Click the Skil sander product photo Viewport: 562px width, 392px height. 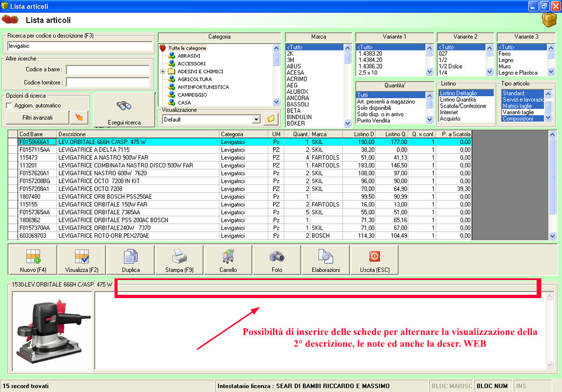pos(52,332)
